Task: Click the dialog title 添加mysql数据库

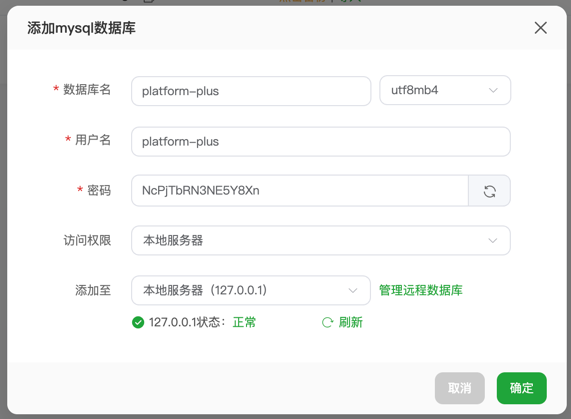Action: [x=81, y=28]
